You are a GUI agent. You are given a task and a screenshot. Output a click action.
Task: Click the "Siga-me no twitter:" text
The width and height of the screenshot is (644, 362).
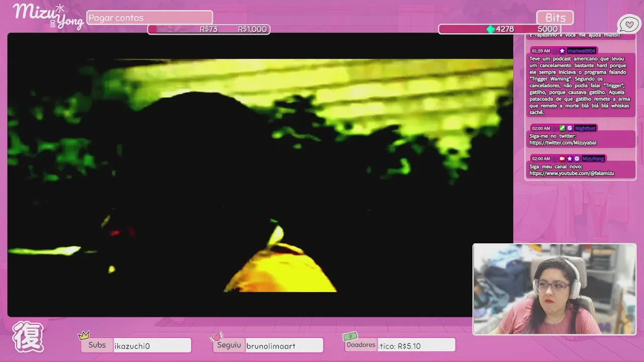click(552, 136)
